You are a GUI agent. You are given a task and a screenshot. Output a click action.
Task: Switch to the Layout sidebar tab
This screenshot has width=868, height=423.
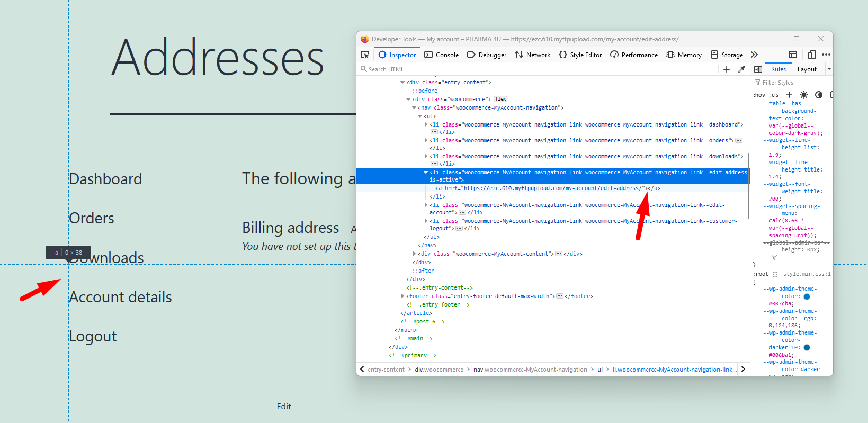[807, 69]
